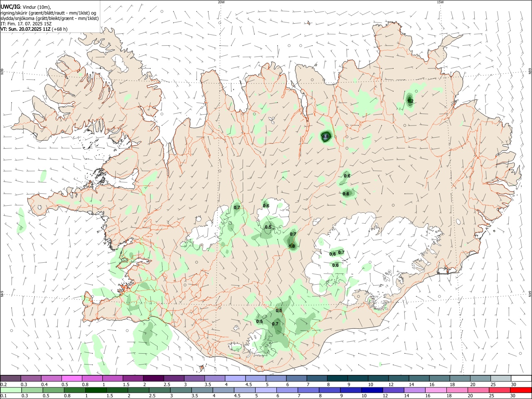The width and height of the screenshot is (532, 399).
Task: Choose the 25 swatch in the rain scale
Action: 499,390
